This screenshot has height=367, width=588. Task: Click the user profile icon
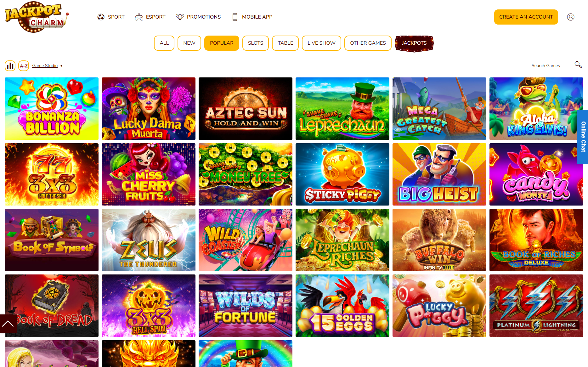click(571, 17)
